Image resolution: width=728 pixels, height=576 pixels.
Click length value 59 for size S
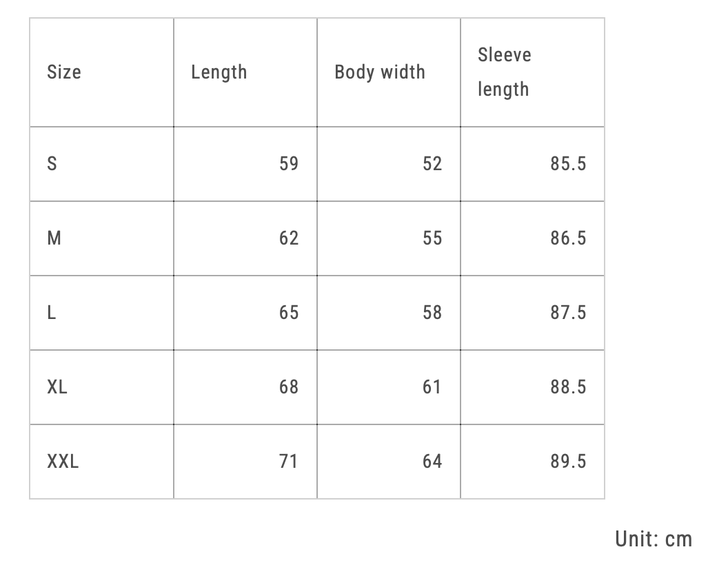pos(289,164)
